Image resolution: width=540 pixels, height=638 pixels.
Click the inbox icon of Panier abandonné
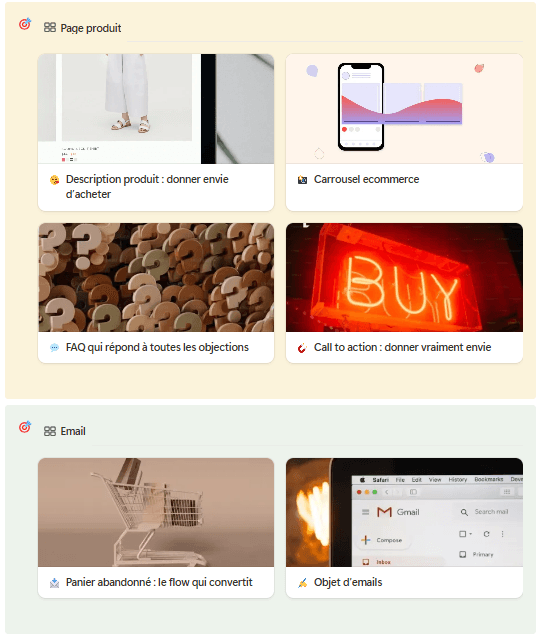(55, 583)
